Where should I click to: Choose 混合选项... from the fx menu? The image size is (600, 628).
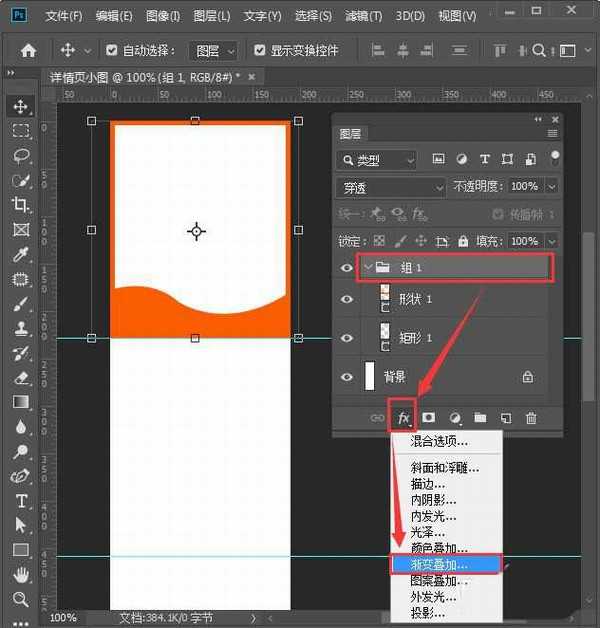pyautogui.click(x=439, y=441)
